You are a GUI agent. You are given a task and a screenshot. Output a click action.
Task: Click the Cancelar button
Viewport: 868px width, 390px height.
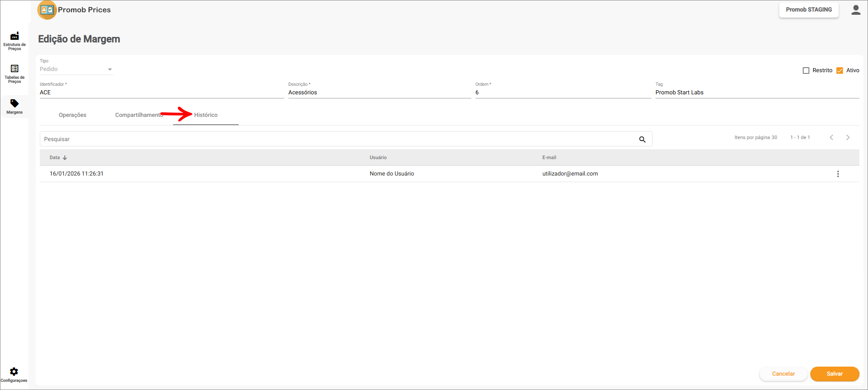(783, 374)
